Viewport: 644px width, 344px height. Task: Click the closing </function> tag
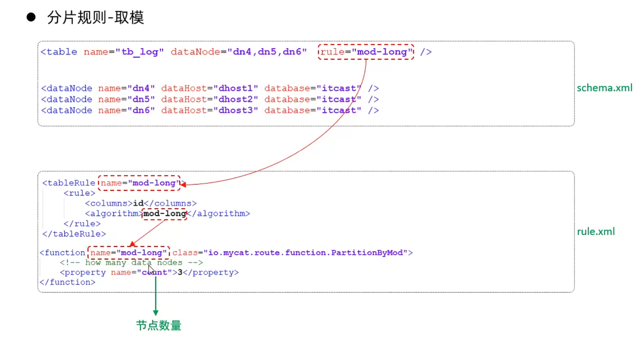pyautogui.click(x=67, y=282)
